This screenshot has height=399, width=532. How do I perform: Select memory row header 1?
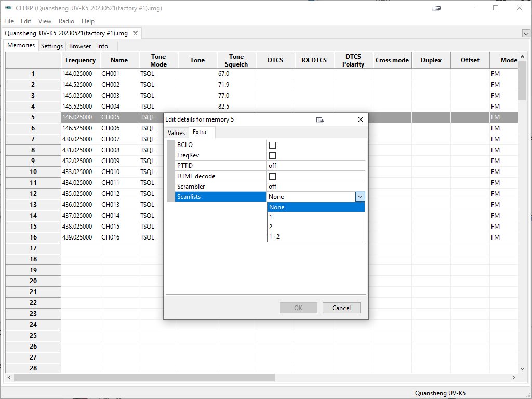click(x=33, y=74)
